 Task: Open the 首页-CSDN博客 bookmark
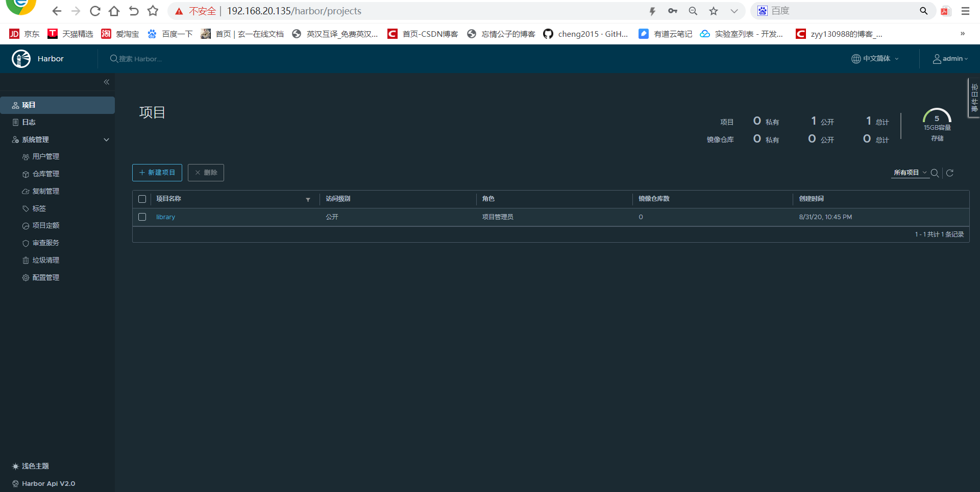click(423, 34)
